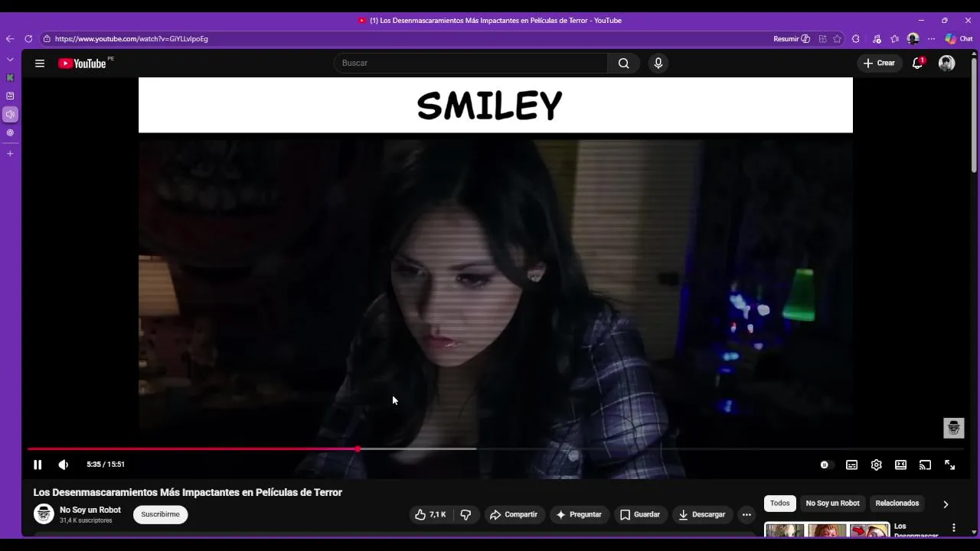Mute the video volume
Viewport: 980px width, 551px height.
pos(64,465)
